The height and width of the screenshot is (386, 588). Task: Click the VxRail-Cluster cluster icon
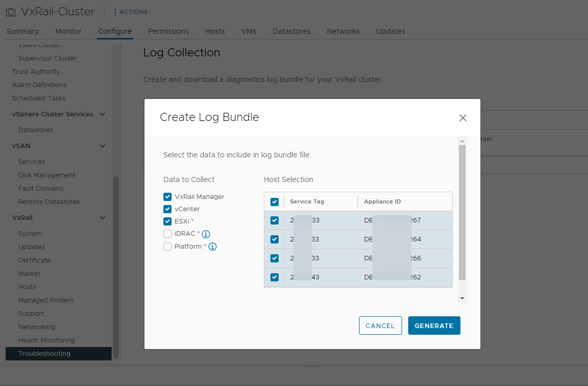point(11,12)
